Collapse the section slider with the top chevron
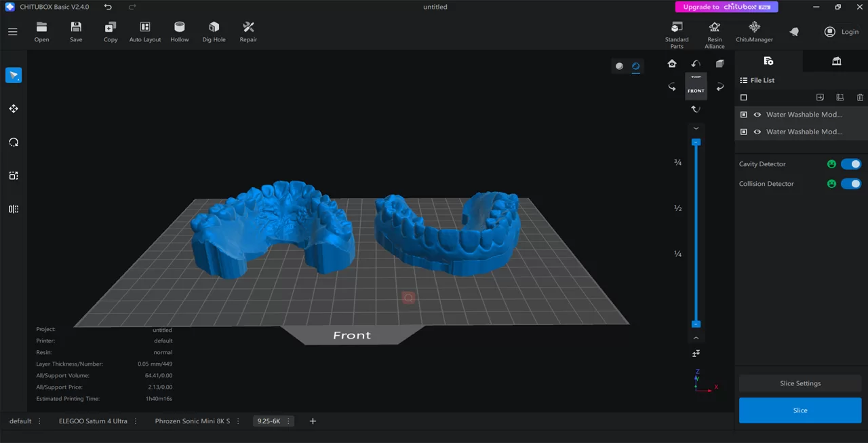This screenshot has width=868, height=443. click(696, 128)
